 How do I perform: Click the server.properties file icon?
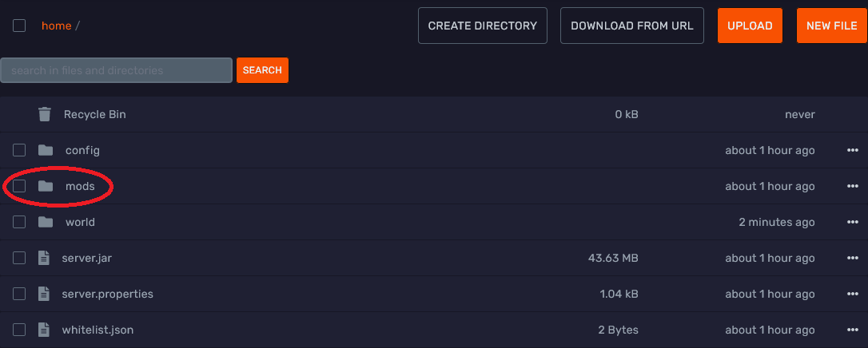[x=44, y=294]
